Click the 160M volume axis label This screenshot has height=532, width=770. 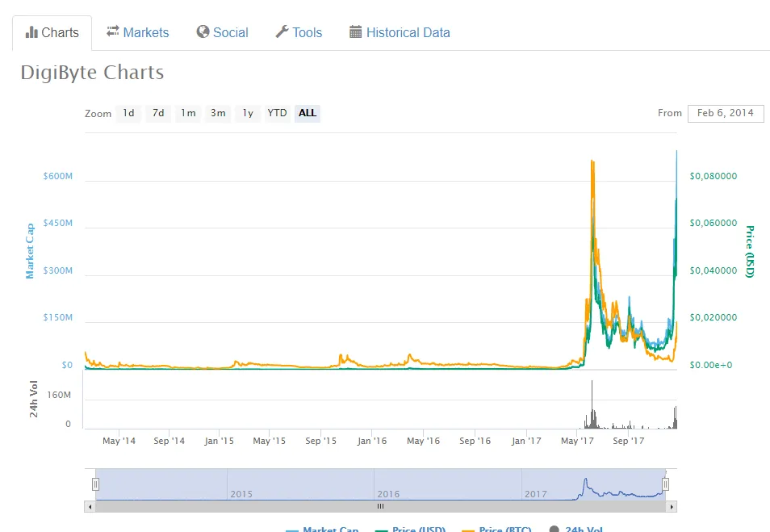click(59, 395)
